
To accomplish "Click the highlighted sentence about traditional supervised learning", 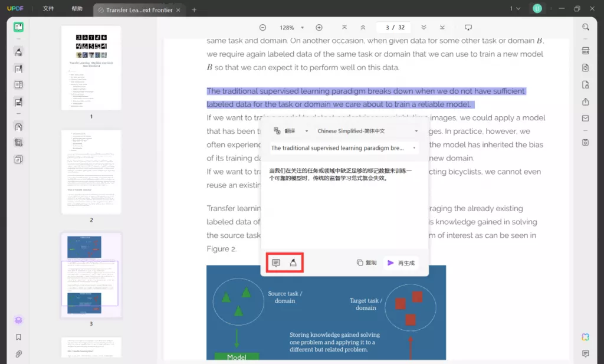I will tap(366, 97).
